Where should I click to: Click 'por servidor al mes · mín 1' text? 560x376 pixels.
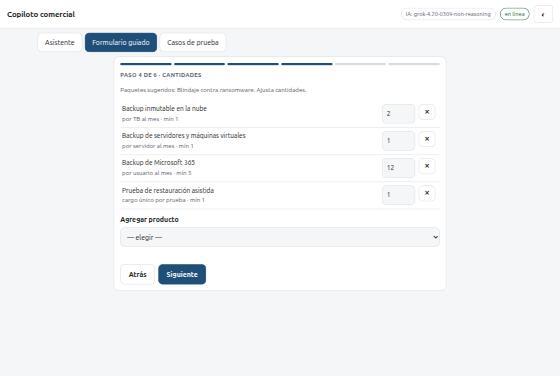158,146
